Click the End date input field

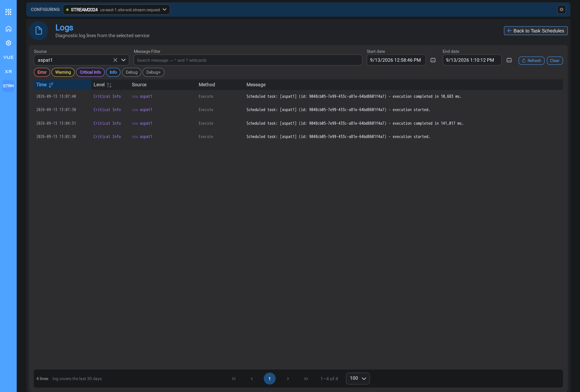click(472, 60)
